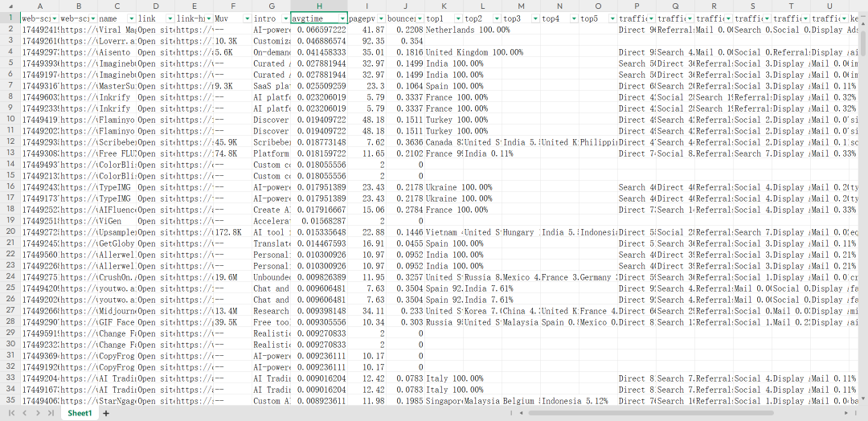Open filter dropdown for intro column
The width and height of the screenshot is (868, 421).
(285, 18)
